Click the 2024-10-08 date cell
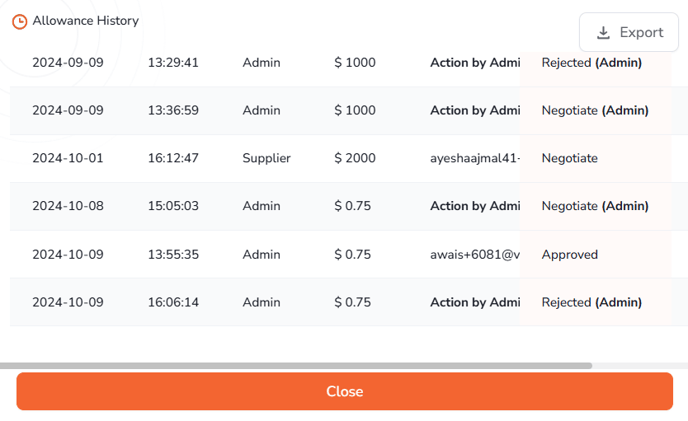The width and height of the screenshot is (688, 421). point(68,206)
